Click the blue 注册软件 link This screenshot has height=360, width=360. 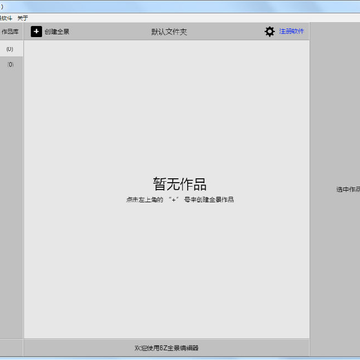[292, 31]
